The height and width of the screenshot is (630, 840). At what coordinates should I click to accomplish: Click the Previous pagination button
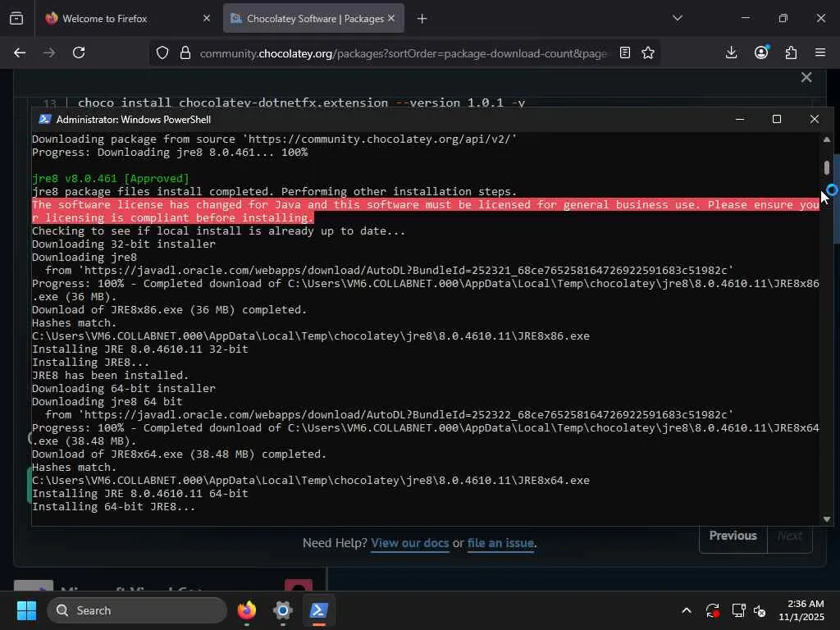pyautogui.click(x=733, y=536)
